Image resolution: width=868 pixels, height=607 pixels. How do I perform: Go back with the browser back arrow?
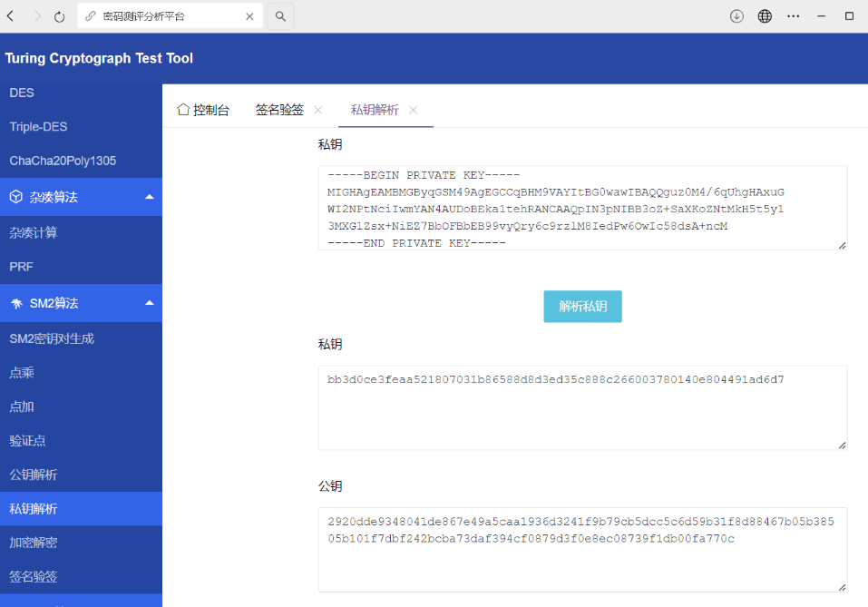click(x=10, y=16)
